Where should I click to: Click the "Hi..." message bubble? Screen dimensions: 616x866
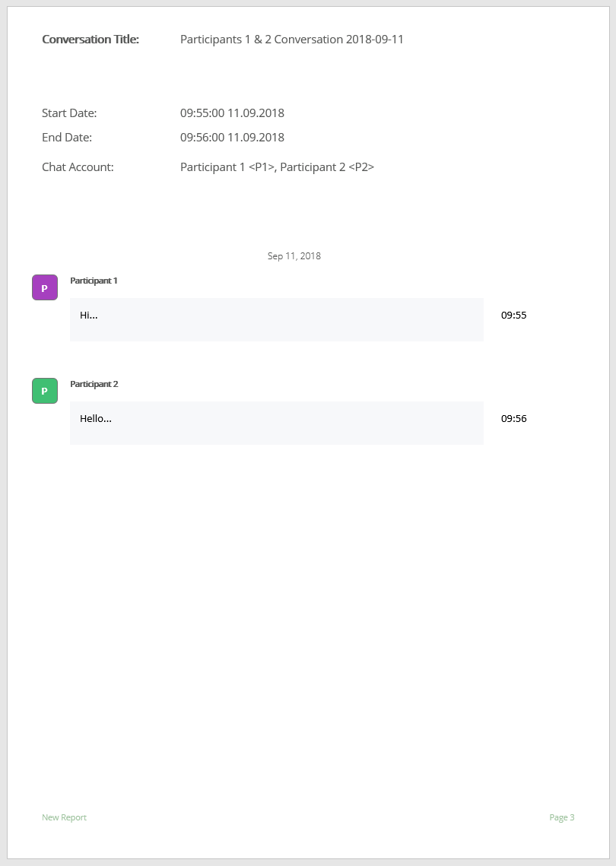276,319
